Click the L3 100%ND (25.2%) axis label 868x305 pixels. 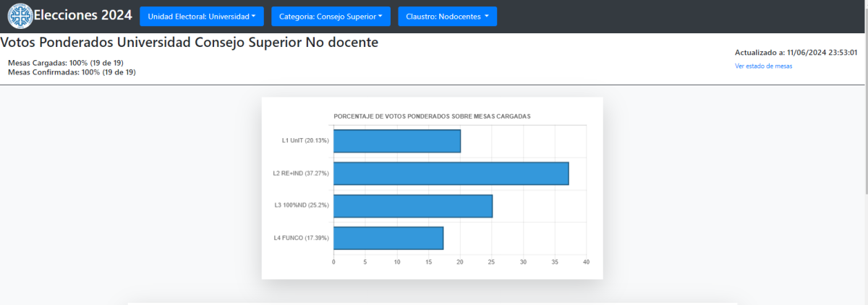click(302, 206)
